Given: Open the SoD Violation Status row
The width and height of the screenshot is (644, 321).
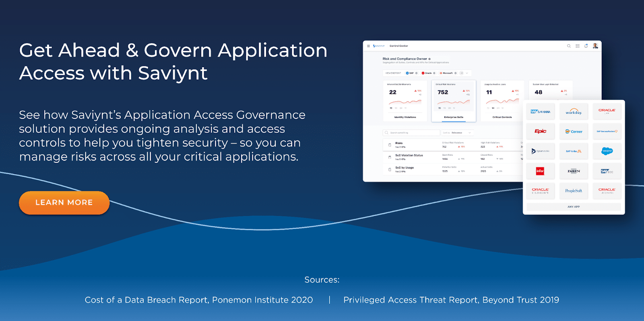Looking at the screenshot, I should coord(453,157).
